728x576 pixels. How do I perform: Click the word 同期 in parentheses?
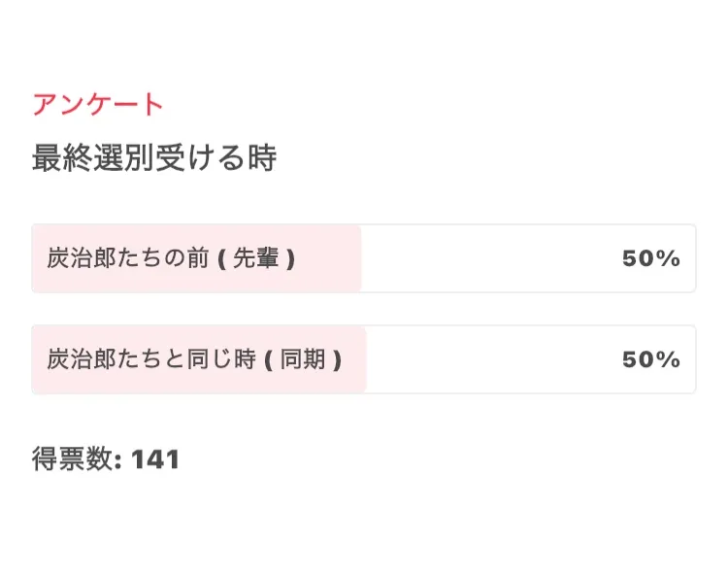tap(302, 359)
